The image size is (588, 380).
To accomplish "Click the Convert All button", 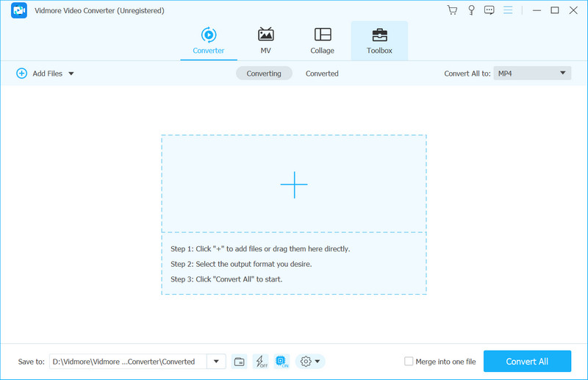I will [x=527, y=361].
